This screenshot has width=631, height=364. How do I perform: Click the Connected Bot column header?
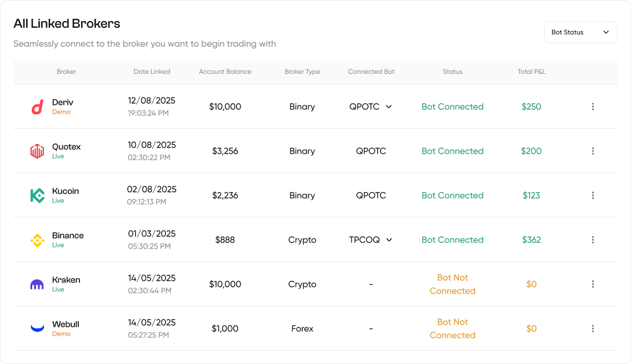[x=371, y=72]
